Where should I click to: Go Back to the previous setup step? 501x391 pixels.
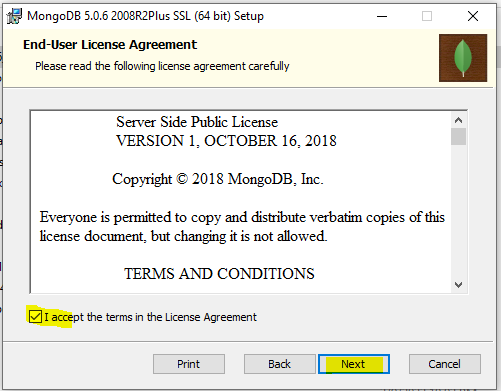(x=279, y=364)
